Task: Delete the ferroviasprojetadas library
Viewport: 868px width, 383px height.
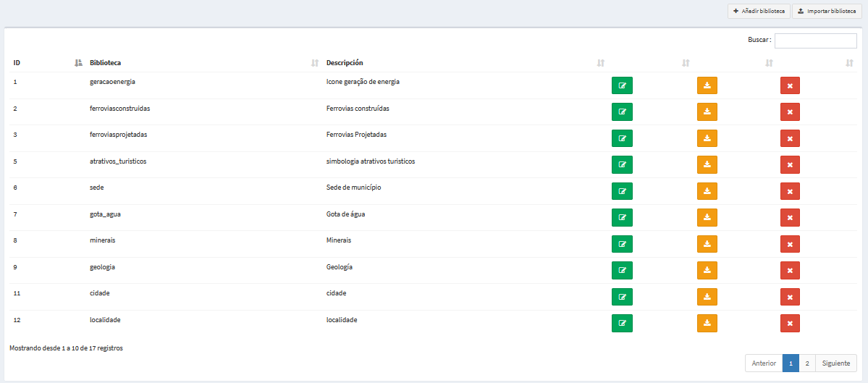Action: coord(790,138)
